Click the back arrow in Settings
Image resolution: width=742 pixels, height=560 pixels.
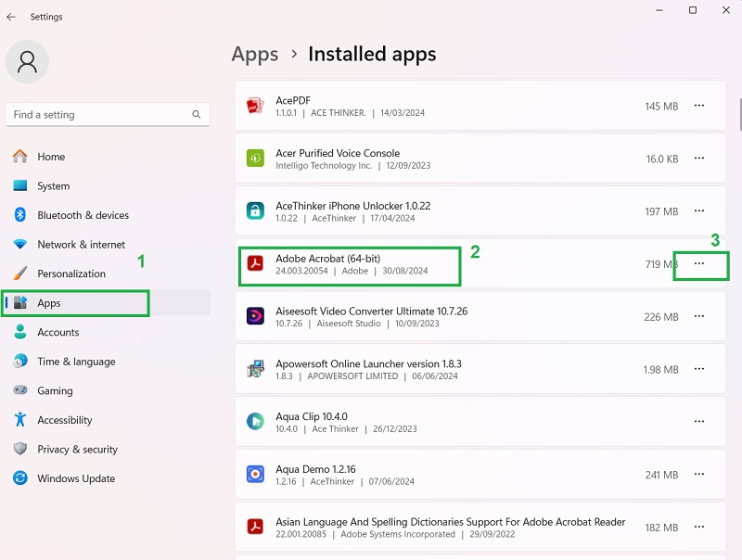tap(11, 17)
